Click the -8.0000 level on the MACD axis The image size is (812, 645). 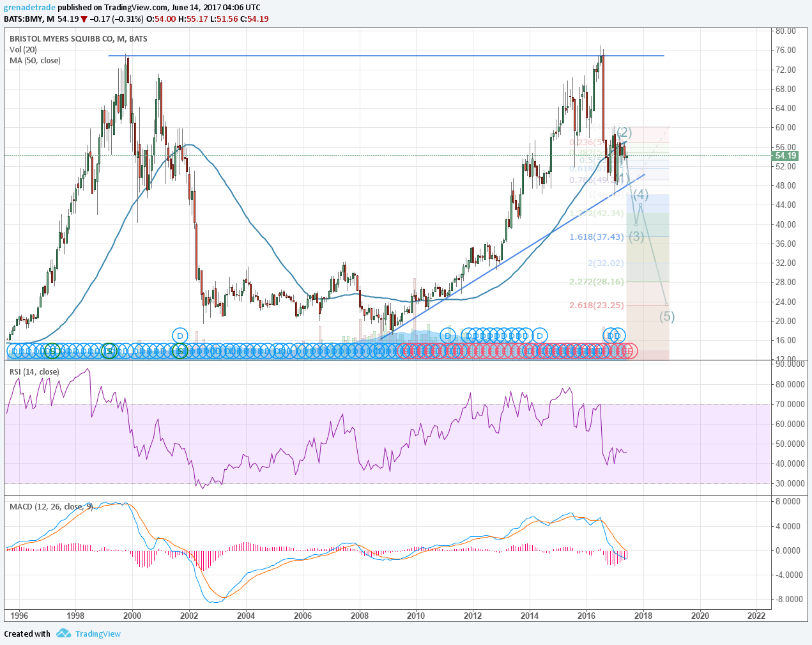788,600
